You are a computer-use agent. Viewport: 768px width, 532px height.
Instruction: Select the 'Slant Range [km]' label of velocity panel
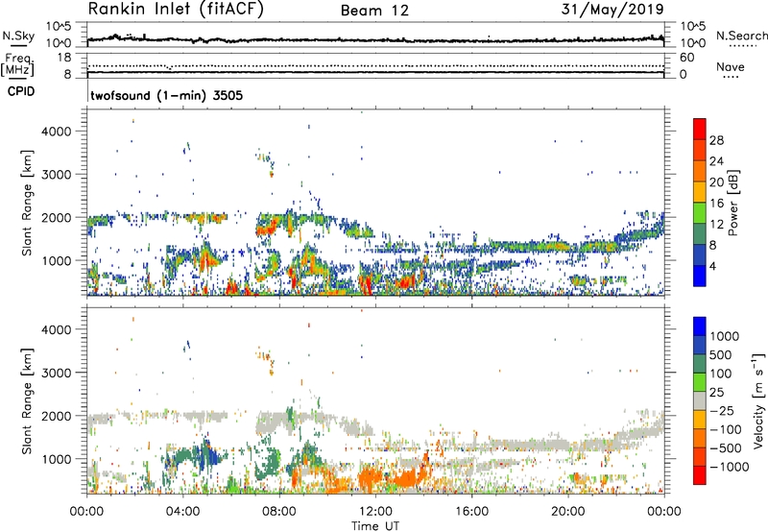(x=27, y=400)
